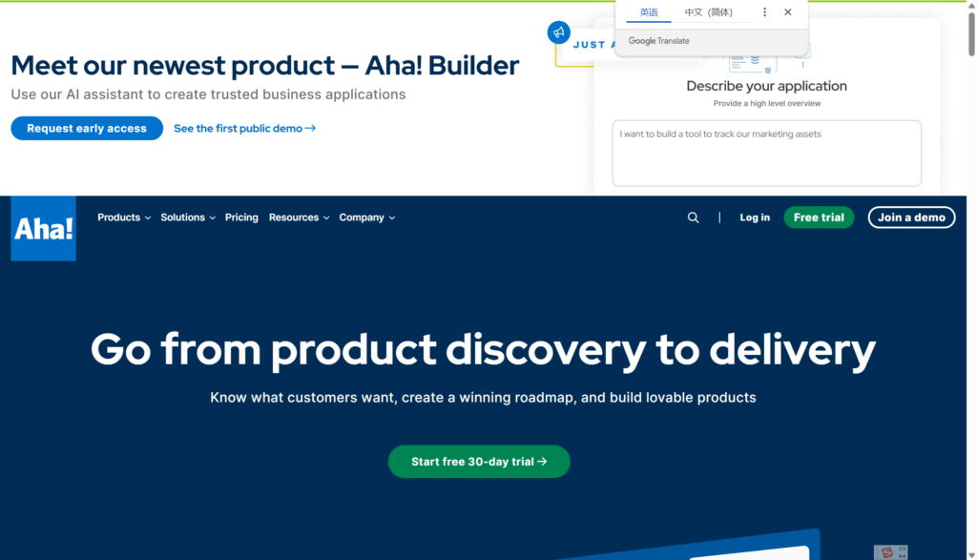Click the Request early access button
The width and height of the screenshot is (977, 560).
[x=87, y=129]
